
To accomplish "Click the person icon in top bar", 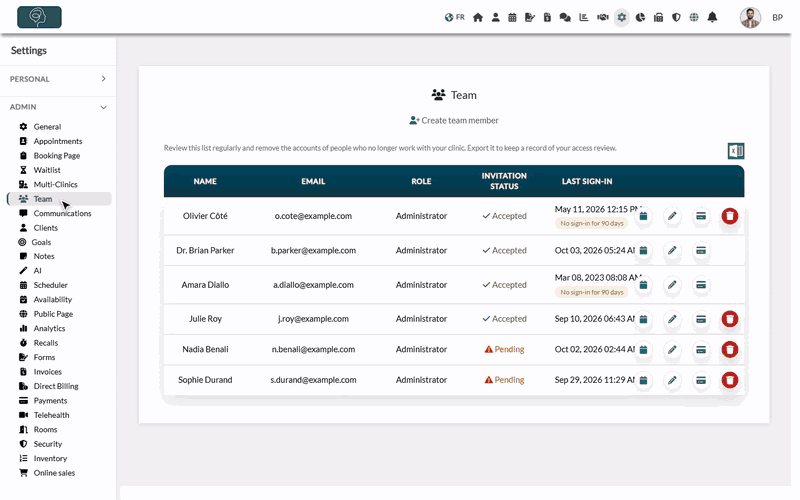I will [495, 17].
